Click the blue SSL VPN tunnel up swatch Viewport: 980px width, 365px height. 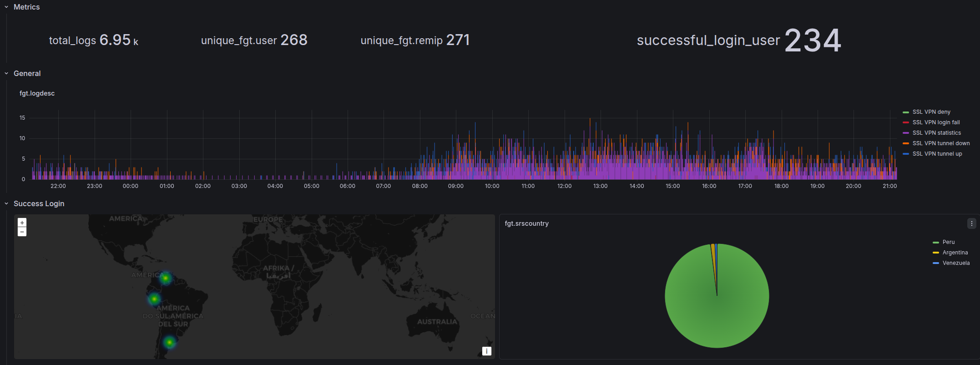pos(906,154)
